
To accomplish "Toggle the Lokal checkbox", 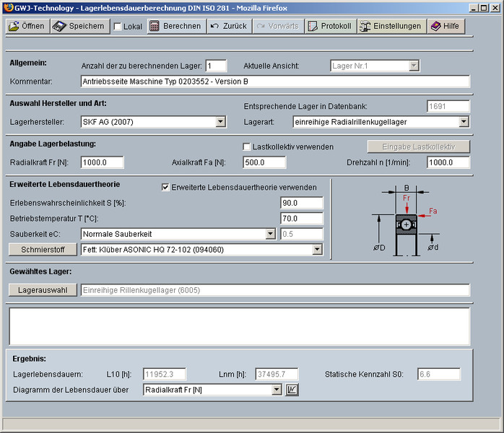I will 118,27.
